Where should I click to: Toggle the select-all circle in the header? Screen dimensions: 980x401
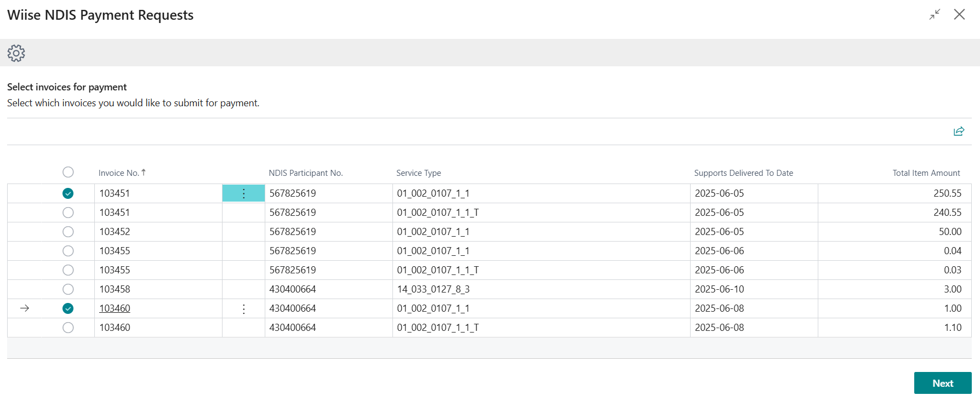point(68,172)
